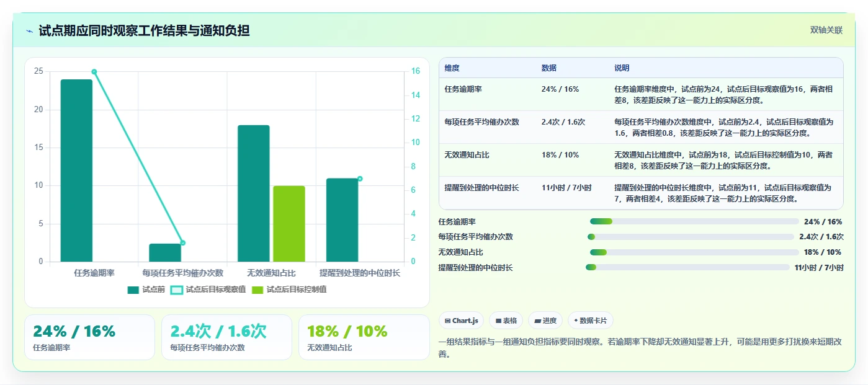Click the summary paragraph below the tag chips

pos(640,348)
